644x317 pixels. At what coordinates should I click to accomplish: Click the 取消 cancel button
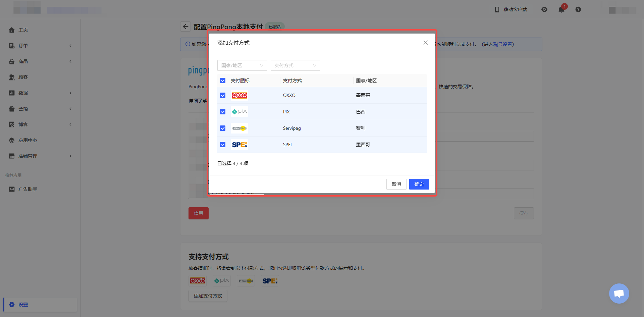pyautogui.click(x=396, y=184)
